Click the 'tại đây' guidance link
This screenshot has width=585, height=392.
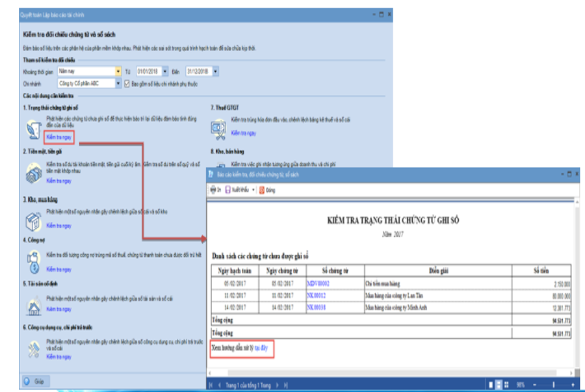click(x=261, y=348)
